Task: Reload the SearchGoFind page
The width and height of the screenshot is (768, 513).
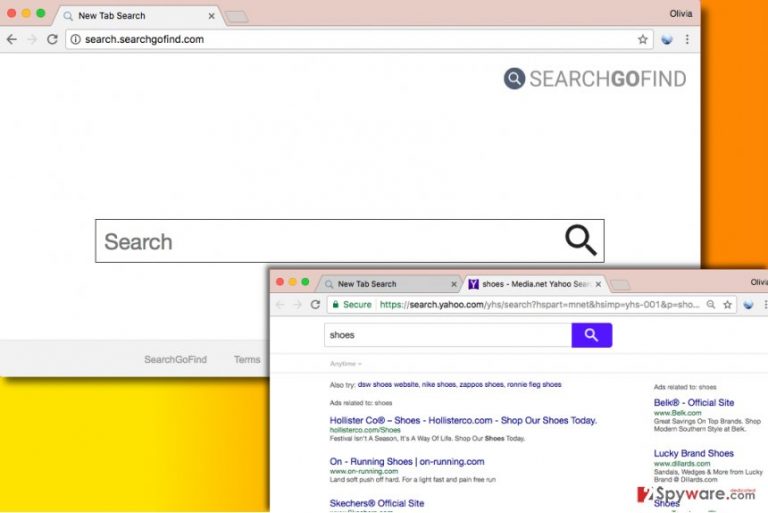Action: (x=52, y=39)
